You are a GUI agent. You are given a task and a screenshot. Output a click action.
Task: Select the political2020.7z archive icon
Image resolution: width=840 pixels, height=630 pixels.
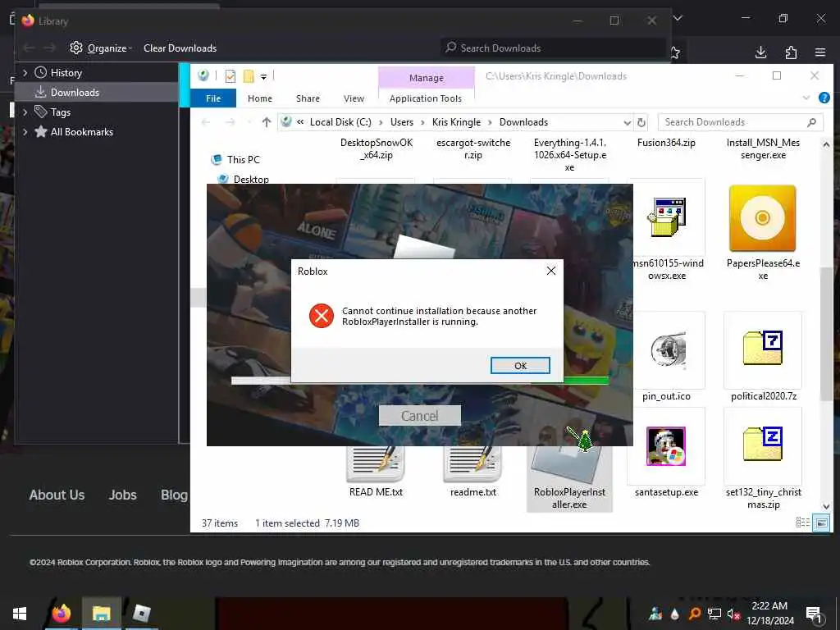tap(763, 348)
